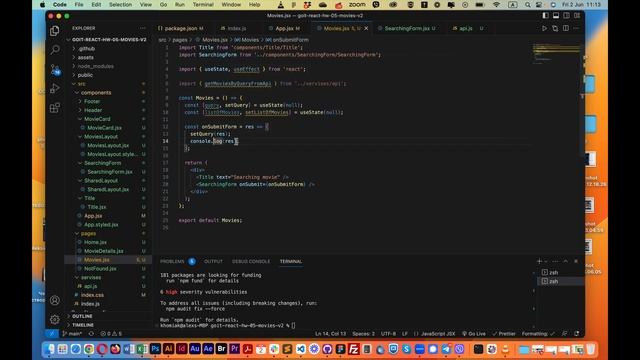Open the customize layout control
The height and width of the screenshot is (360, 640).
577,16
